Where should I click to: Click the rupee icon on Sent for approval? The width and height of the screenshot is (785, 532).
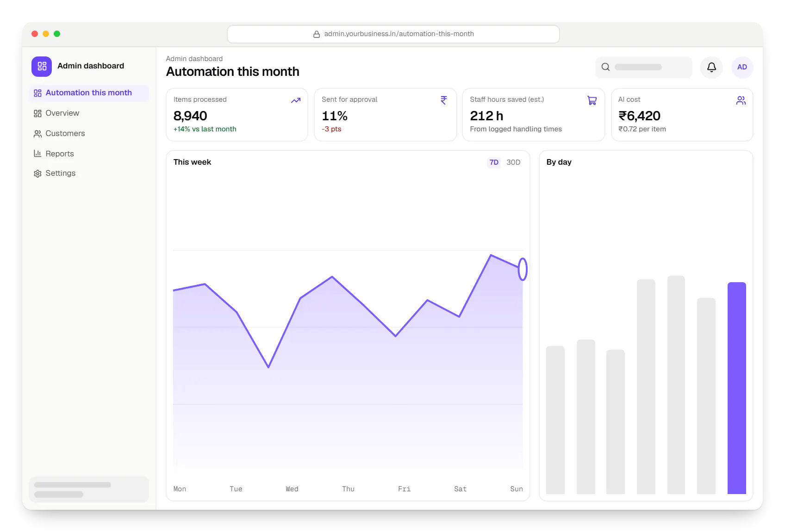click(x=443, y=100)
